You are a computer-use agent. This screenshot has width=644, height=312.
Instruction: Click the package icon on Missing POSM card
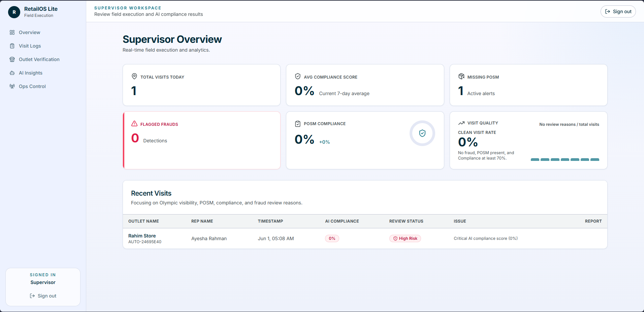tap(461, 76)
